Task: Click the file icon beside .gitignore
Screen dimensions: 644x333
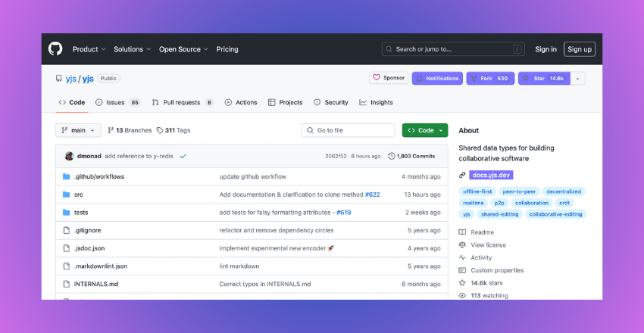Action: [66, 231]
